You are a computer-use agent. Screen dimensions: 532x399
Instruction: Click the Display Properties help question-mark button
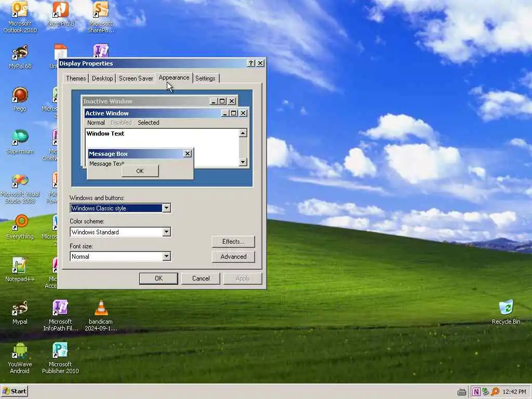click(250, 63)
